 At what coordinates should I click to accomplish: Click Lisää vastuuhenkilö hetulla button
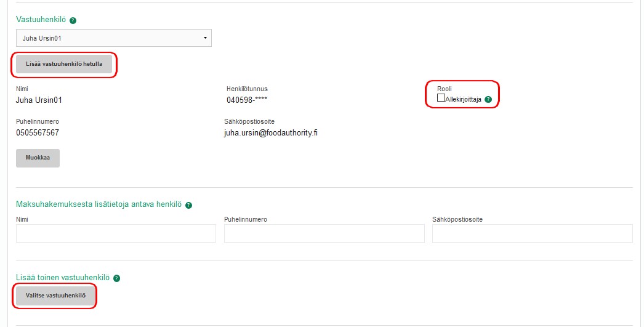coord(64,64)
